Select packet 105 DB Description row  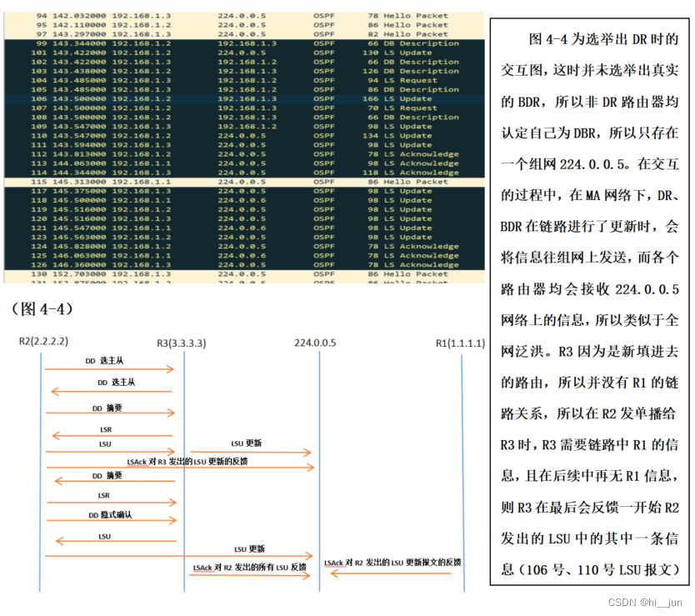point(244,89)
